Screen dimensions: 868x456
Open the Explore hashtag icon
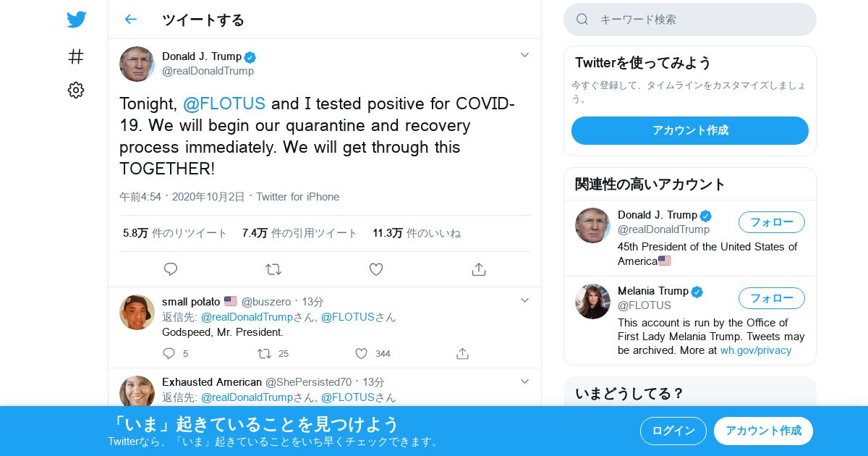pos(76,56)
